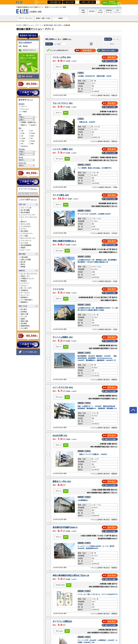
Task: Add ハイシティ本郷台 303 to 検討リスト
Action: [x=110, y=153]
